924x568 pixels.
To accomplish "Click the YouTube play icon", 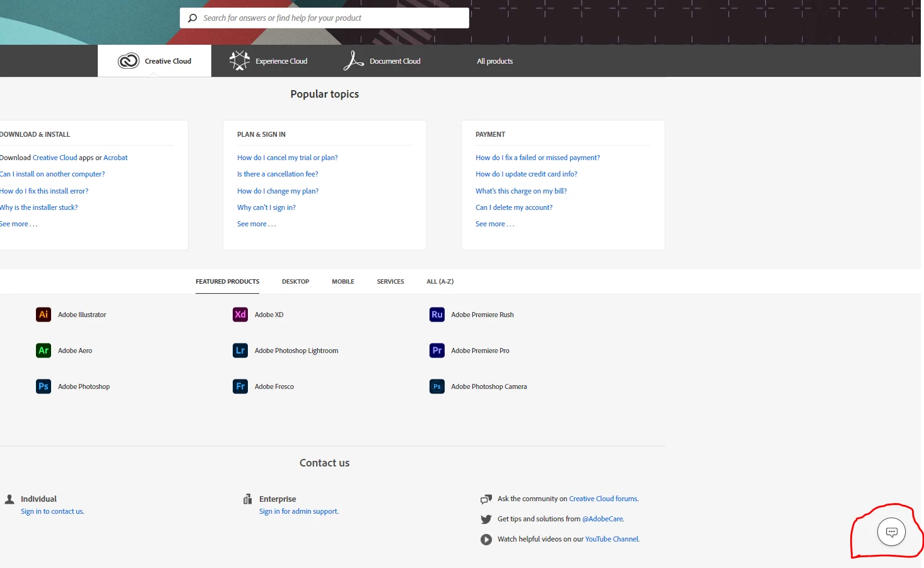I will tap(486, 540).
